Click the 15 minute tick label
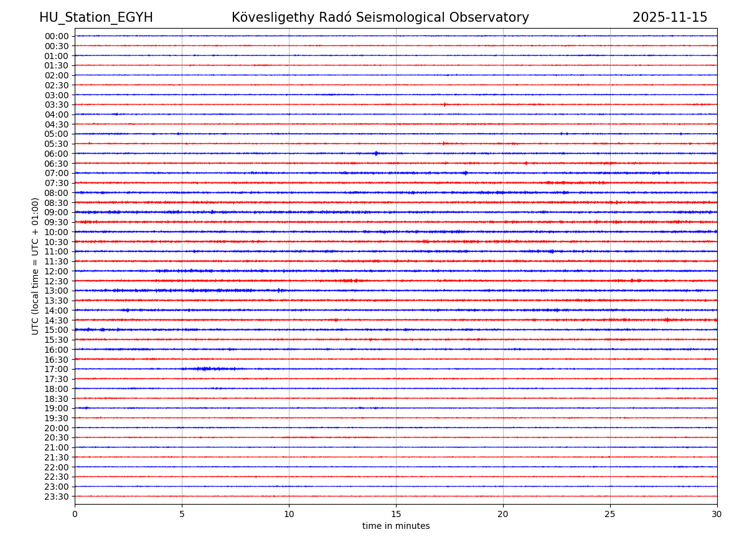This screenshot has width=747, height=560. point(396,514)
